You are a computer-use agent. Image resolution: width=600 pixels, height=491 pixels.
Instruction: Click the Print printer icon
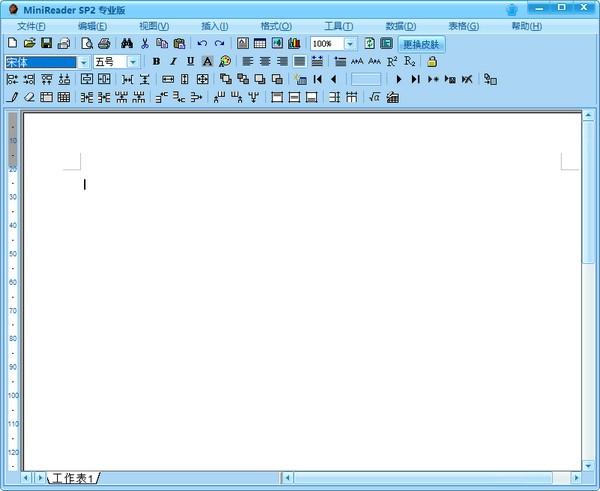pos(104,43)
